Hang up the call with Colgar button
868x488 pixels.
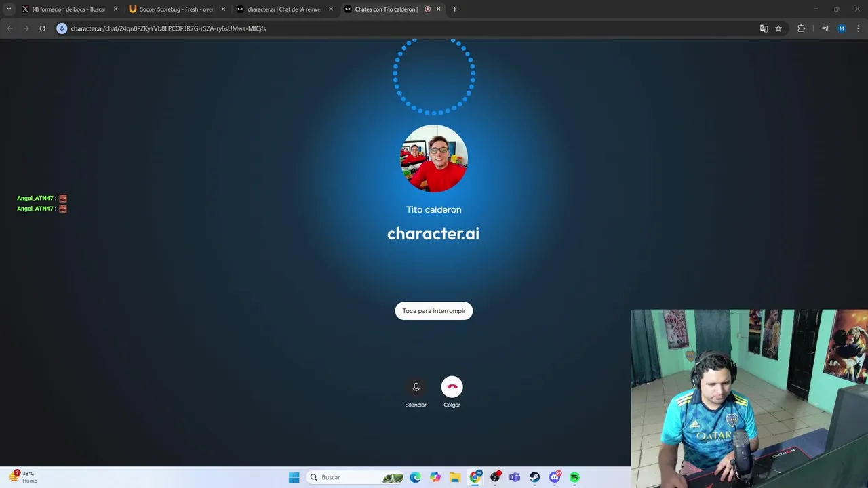[452, 387]
